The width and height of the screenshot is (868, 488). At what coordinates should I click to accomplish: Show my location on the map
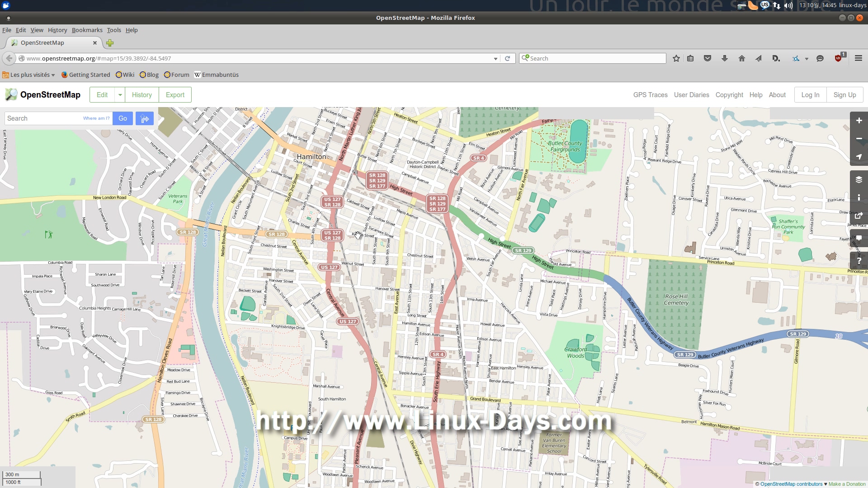(x=859, y=157)
